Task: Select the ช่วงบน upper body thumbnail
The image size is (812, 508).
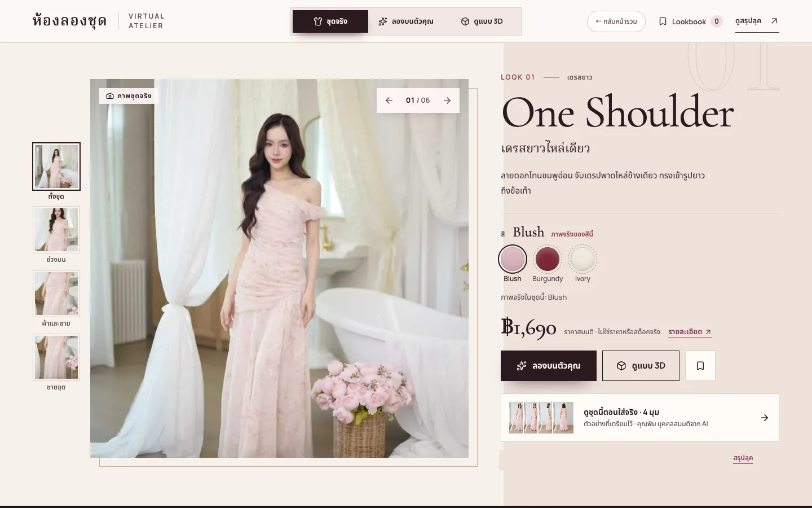Action: pyautogui.click(x=56, y=230)
